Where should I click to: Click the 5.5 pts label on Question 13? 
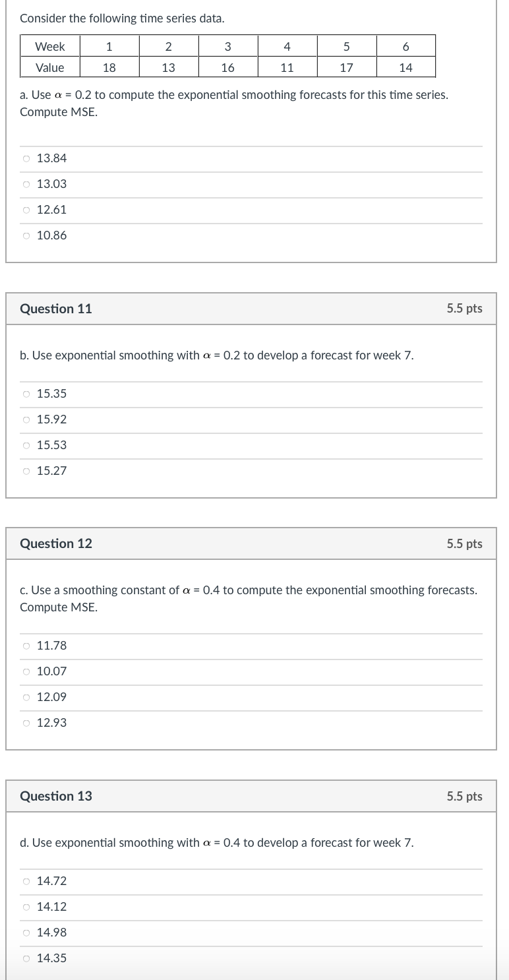(464, 796)
